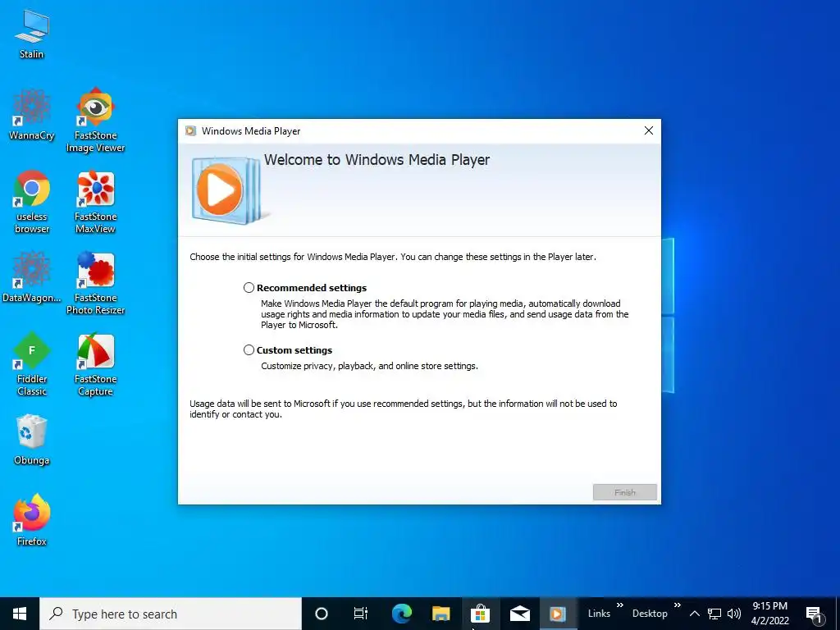The image size is (840, 630).
Task: Click the Desktop toolbar label
Action: pos(650,614)
